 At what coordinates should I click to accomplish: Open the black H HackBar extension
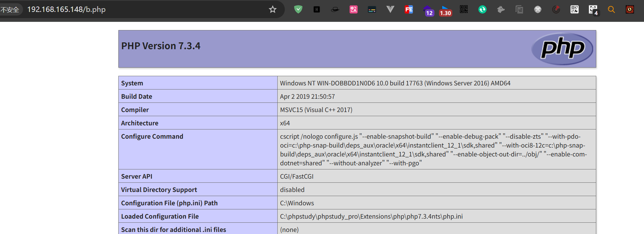coord(317,10)
